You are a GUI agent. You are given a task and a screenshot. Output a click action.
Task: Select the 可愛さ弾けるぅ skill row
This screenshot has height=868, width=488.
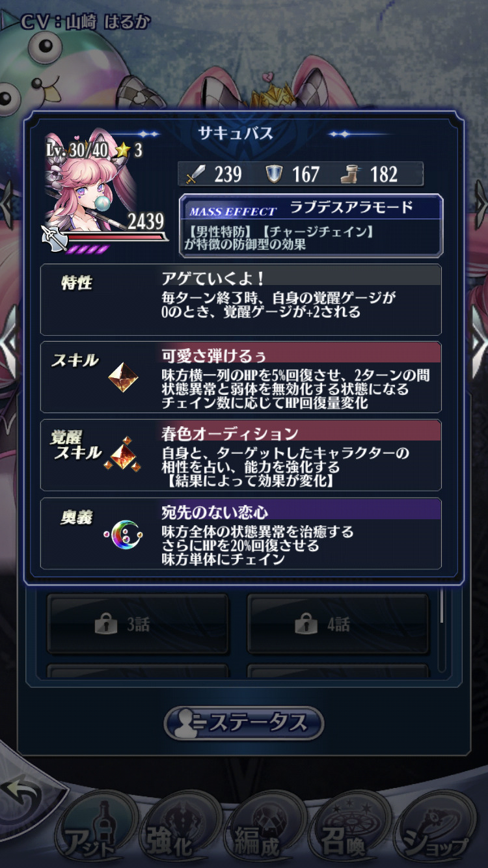point(241,377)
